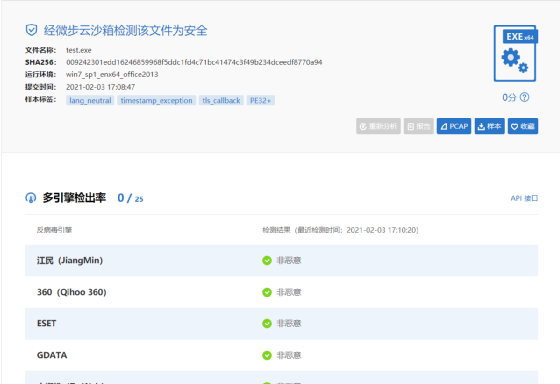Click the grayed-out re-analyze button

click(378, 126)
